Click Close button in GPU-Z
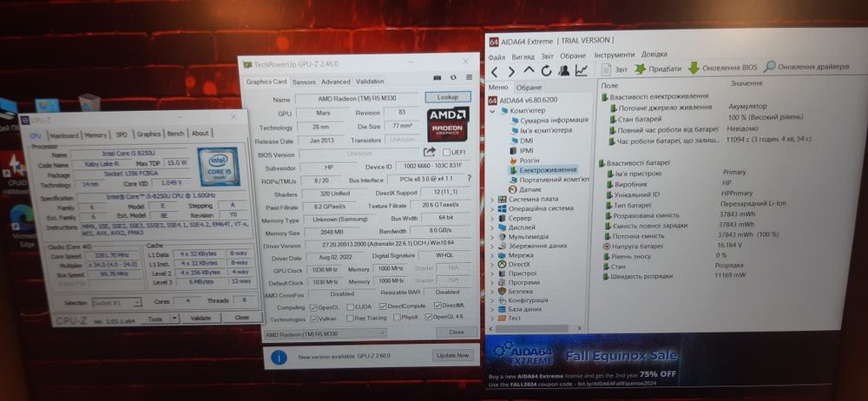 457,332
